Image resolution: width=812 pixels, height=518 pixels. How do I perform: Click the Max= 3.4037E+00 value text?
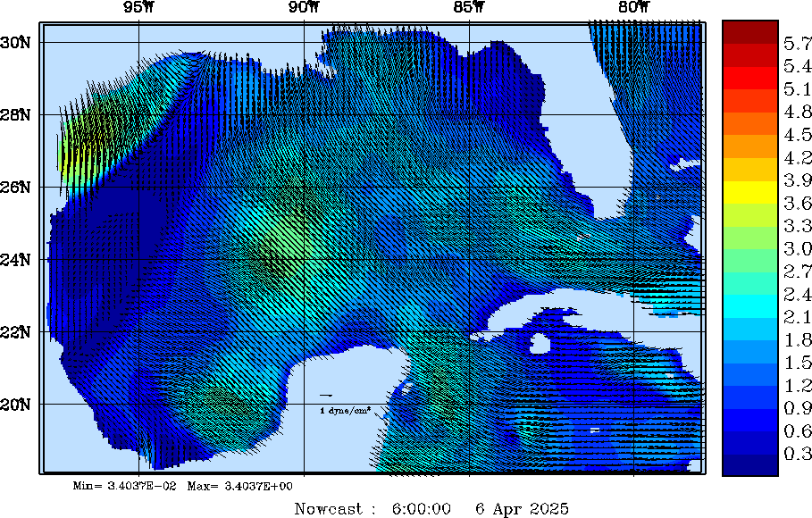pos(239,486)
